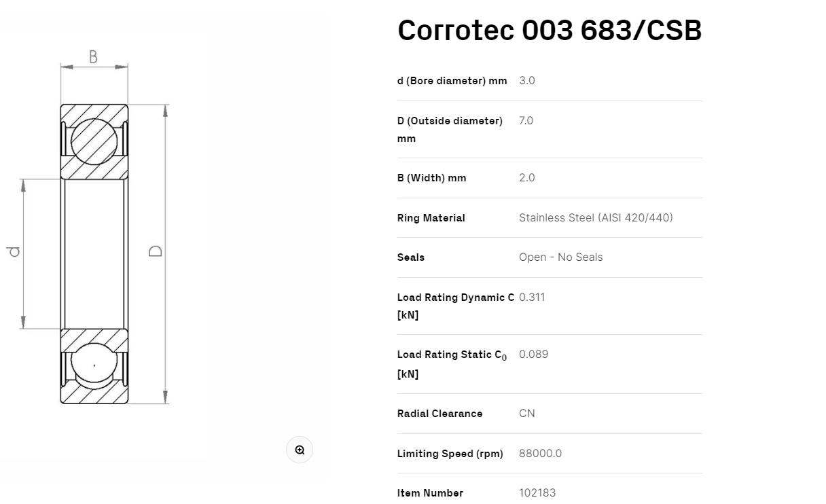The height and width of the screenshot is (504, 826).
Task: Select the Radial Clearance label
Action: coord(439,414)
